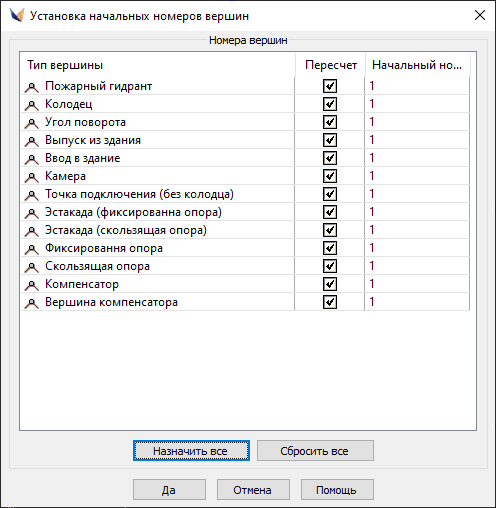Select the Камера row icon
Viewport: 496px width, 508px height.
32,177
